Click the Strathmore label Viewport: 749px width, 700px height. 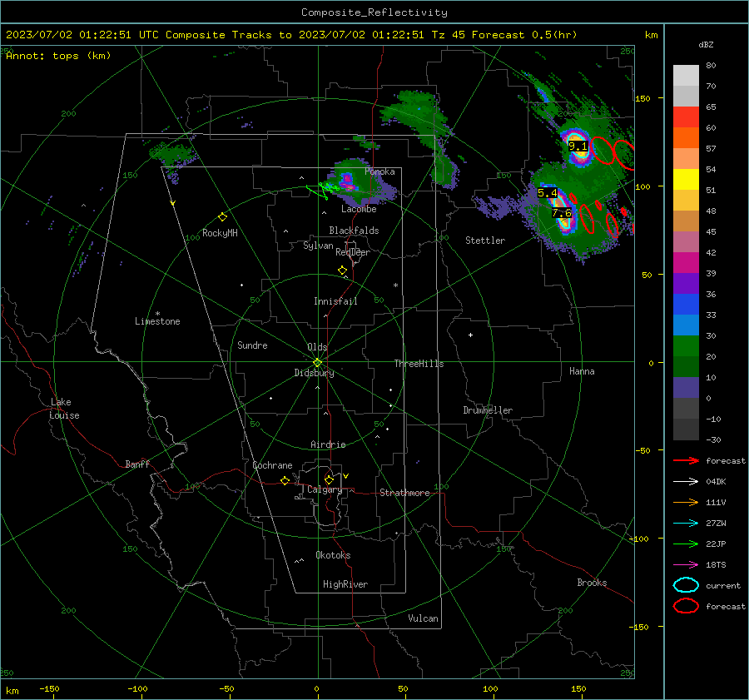[x=404, y=493]
